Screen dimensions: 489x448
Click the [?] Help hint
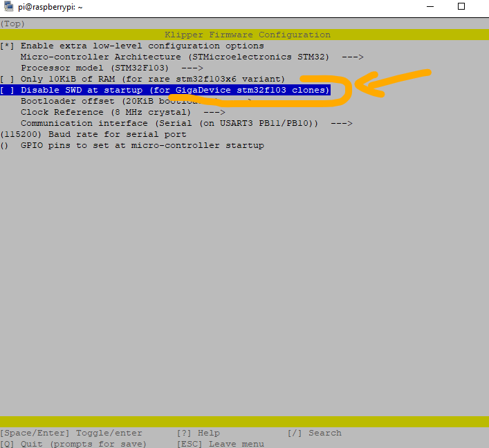(198, 433)
